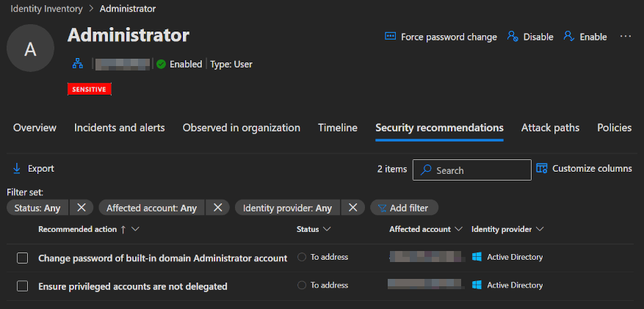The height and width of the screenshot is (309, 644).
Task: Open the more options ellipsis menu
Action: coord(626,37)
